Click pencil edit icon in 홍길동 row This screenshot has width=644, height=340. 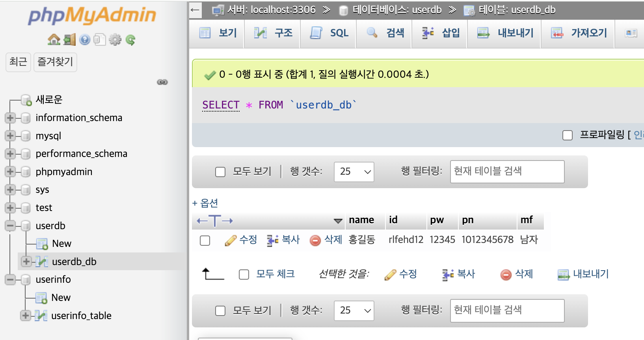[x=231, y=240]
